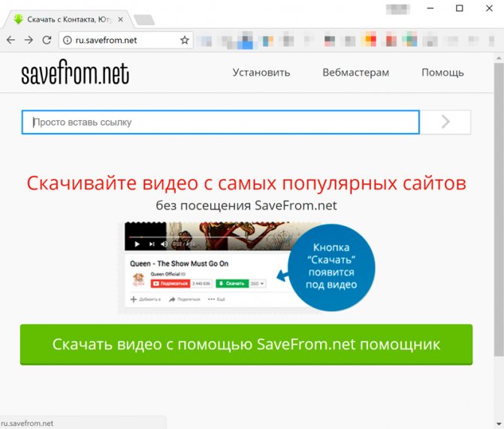Click the blue Кнопка Скачать появится bubble

pos(331,267)
